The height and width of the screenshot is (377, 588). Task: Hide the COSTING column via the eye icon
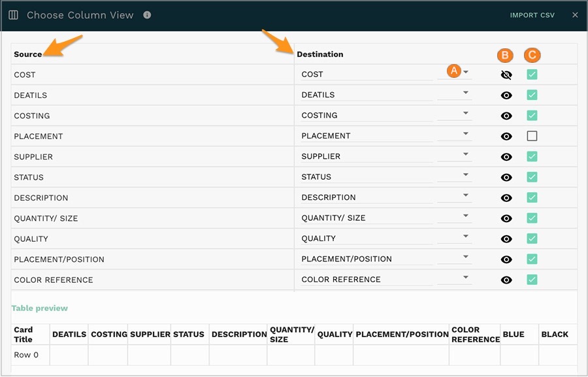[506, 116]
